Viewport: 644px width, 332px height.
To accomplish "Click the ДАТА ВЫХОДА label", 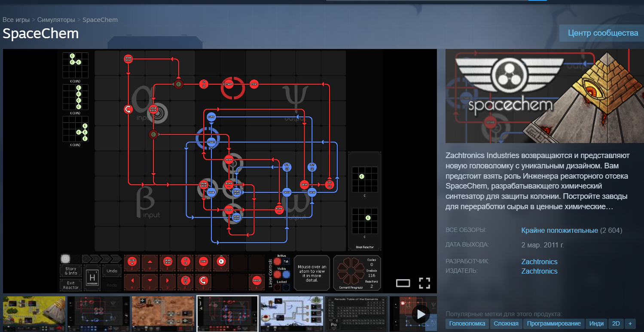I will tap(467, 245).
